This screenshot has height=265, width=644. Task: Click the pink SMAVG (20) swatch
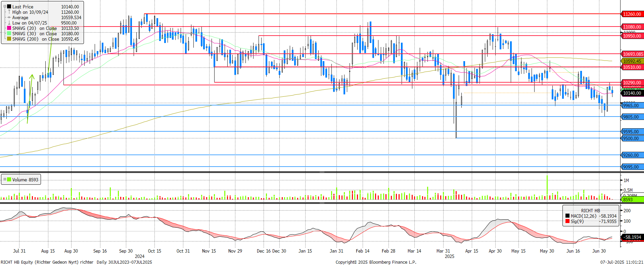click(x=9, y=28)
